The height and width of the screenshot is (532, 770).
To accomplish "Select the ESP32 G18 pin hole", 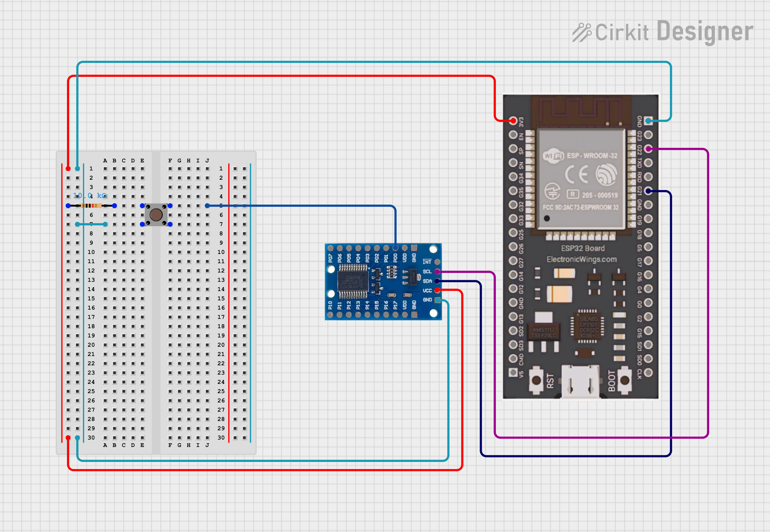I will coord(648,233).
